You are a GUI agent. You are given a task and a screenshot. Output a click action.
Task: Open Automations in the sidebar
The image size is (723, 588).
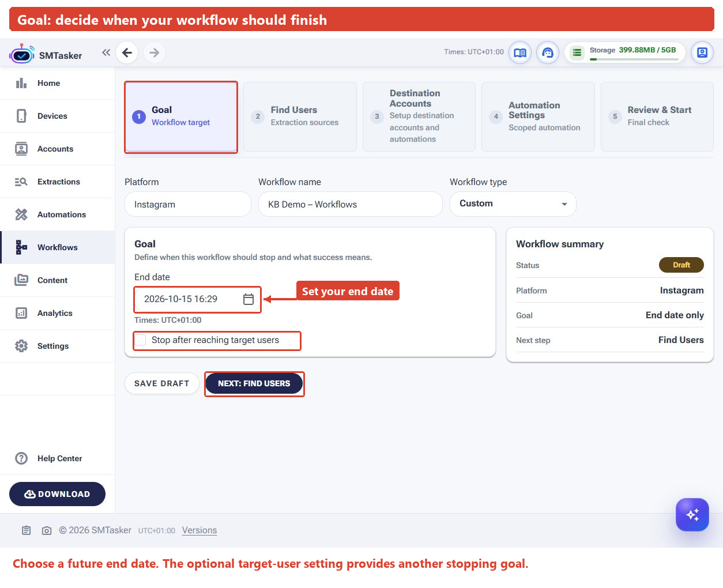pyautogui.click(x=58, y=214)
